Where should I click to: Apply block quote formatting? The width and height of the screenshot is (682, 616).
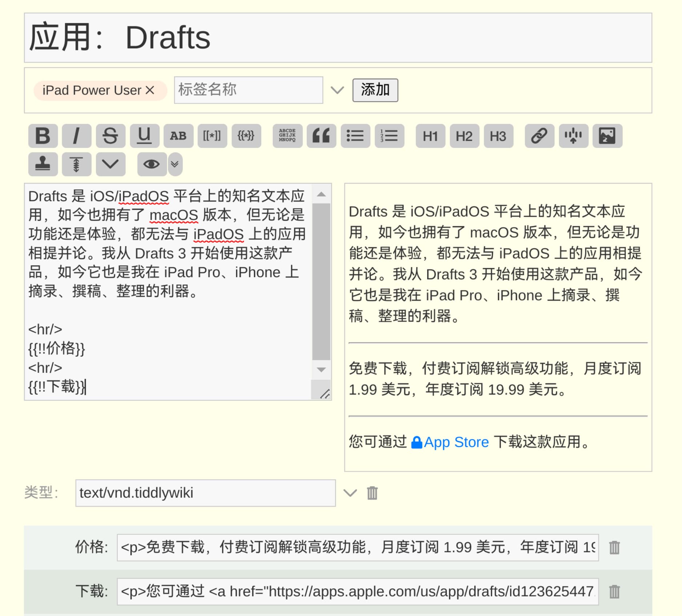click(321, 136)
